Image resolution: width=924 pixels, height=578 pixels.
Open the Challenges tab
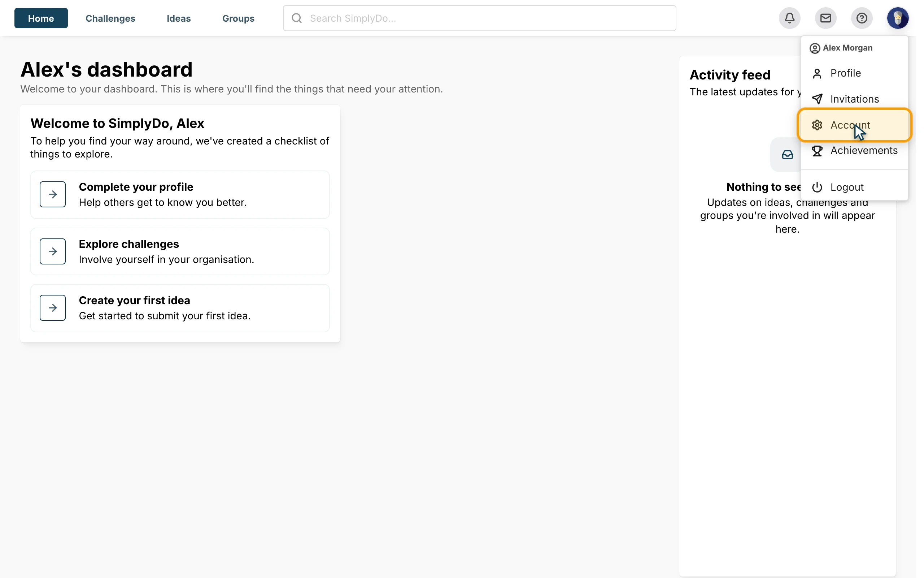(110, 18)
